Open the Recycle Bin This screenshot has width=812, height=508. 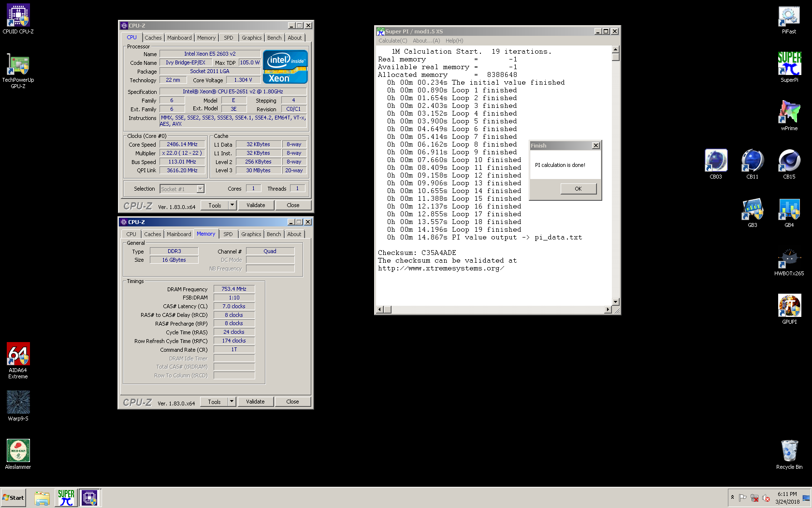(789, 454)
